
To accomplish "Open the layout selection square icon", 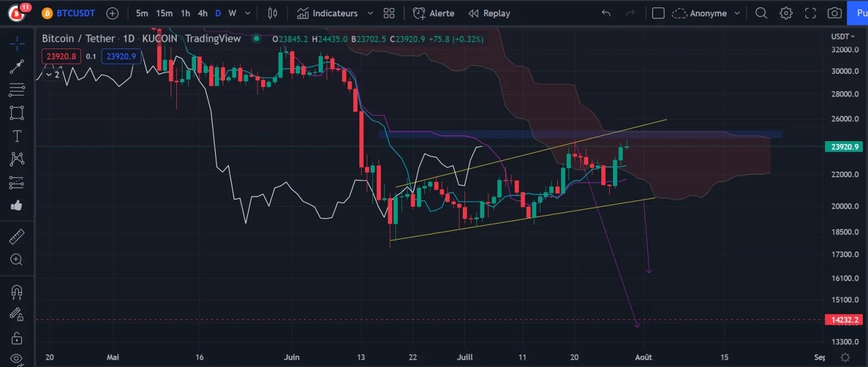I will tap(658, 13).
